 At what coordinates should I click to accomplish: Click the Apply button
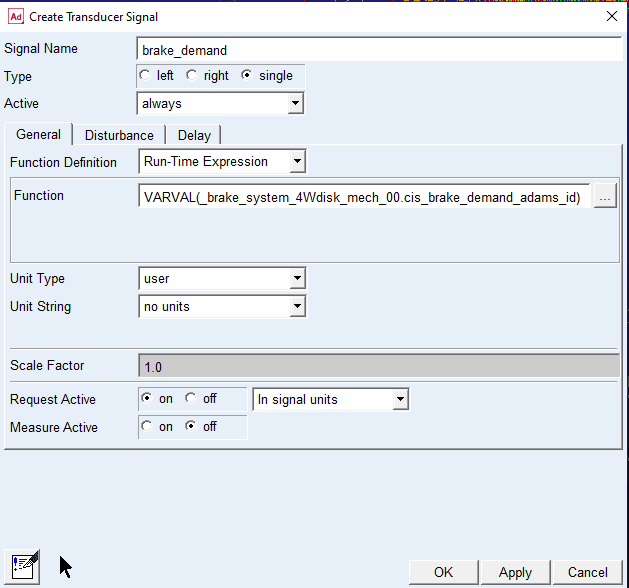(515, 572)
